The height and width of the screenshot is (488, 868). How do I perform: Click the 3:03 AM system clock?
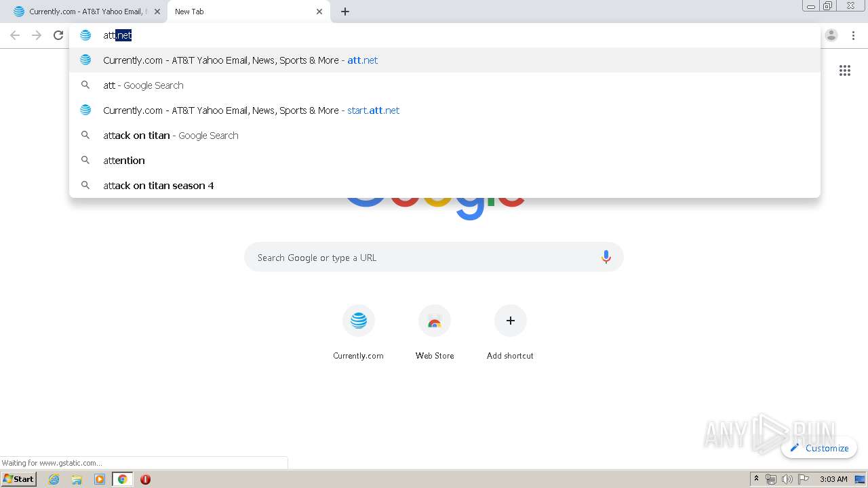click(x=833, y=479)
